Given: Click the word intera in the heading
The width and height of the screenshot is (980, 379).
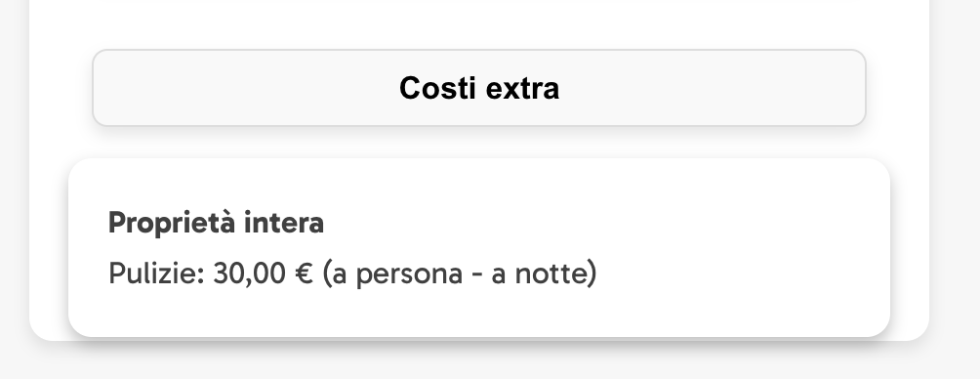Looking at the screenshot, I should [284, 223].
